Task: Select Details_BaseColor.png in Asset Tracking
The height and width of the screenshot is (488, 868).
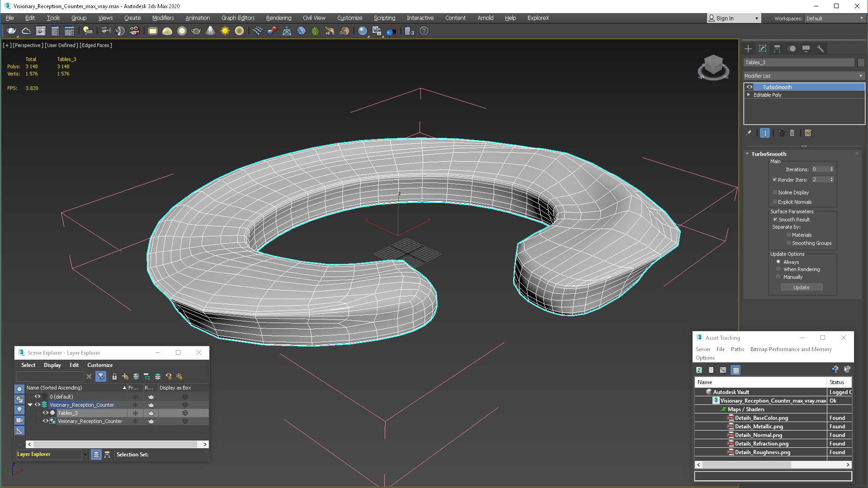Action: click(761, 417)
